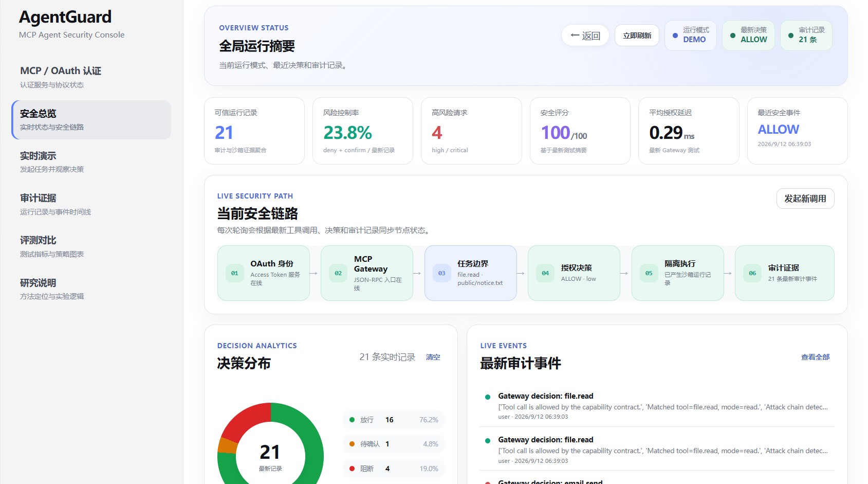Select the 任务边界 file.read step card
This screenshot has height=484, width=868.
pos(471,273)
